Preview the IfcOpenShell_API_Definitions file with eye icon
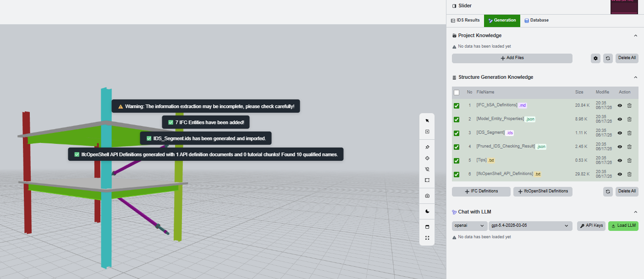Image resolution: width=644 pixels, height=279 pixels. click(x=620, y=174)
